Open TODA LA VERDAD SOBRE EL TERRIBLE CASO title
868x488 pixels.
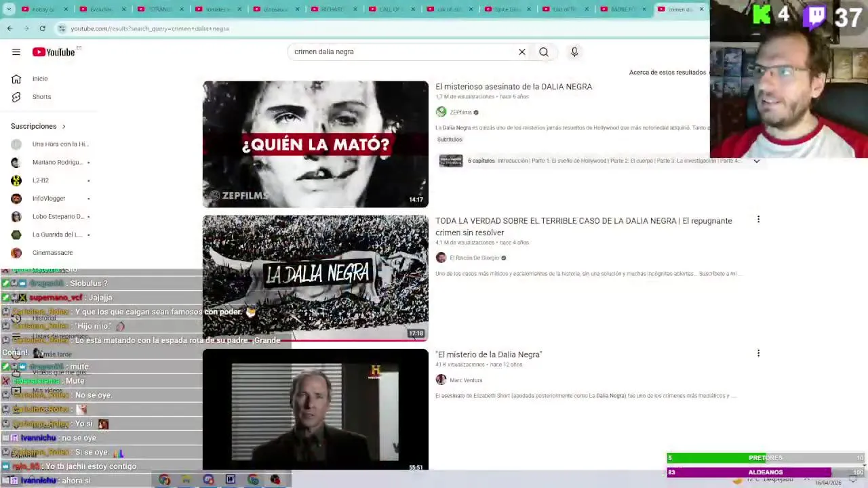(x=584, y=226)
